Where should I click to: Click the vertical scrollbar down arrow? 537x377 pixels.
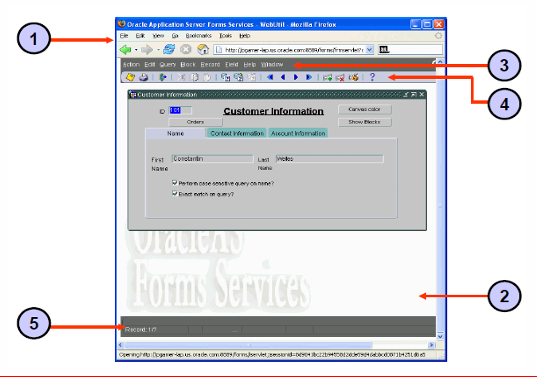point(440,336)
